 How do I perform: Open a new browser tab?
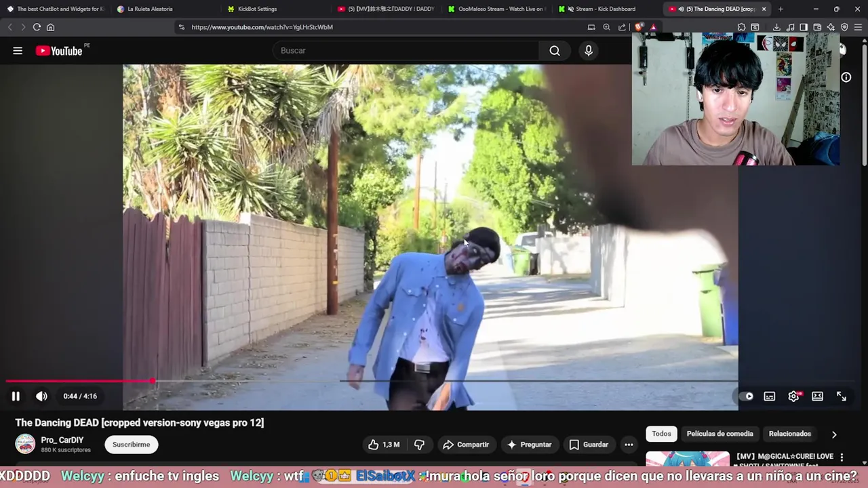(781, 9)
